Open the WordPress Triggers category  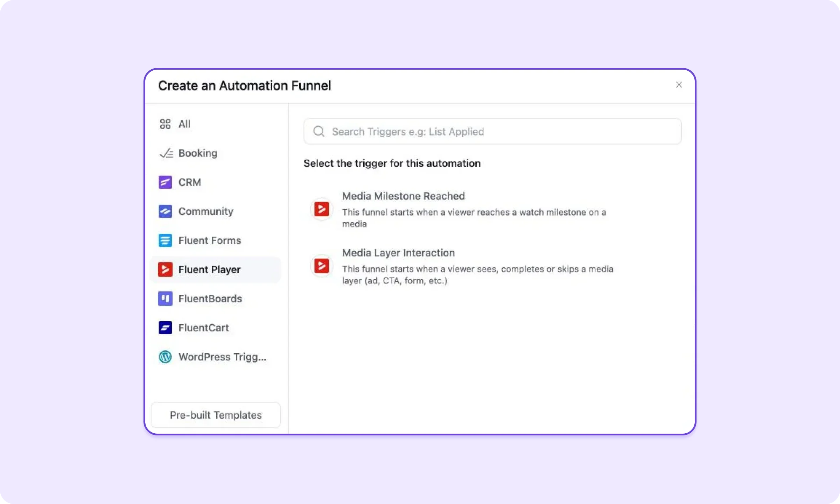coord(215,357)
